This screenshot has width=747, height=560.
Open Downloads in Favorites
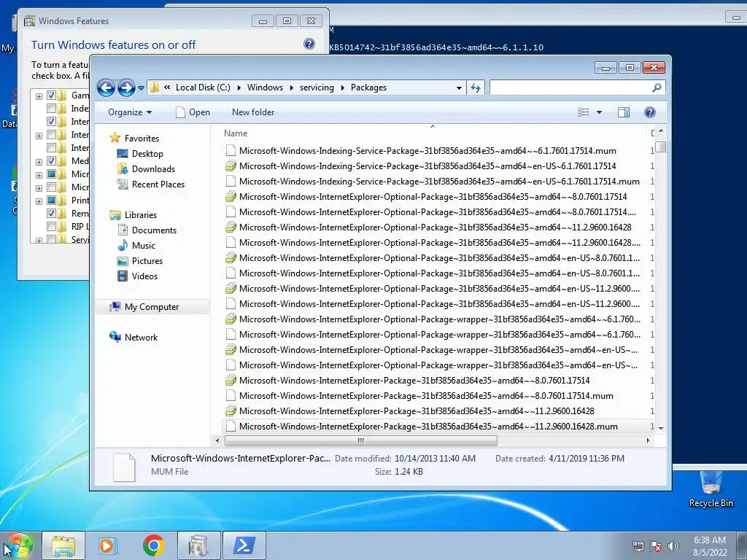(x=153, y=169)
